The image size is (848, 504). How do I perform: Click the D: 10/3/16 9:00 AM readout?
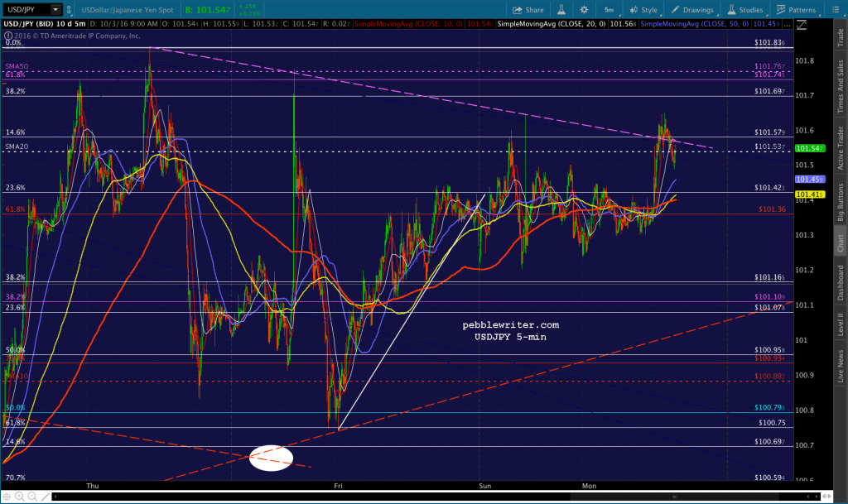pyautogui.click(x=124, y=24)
